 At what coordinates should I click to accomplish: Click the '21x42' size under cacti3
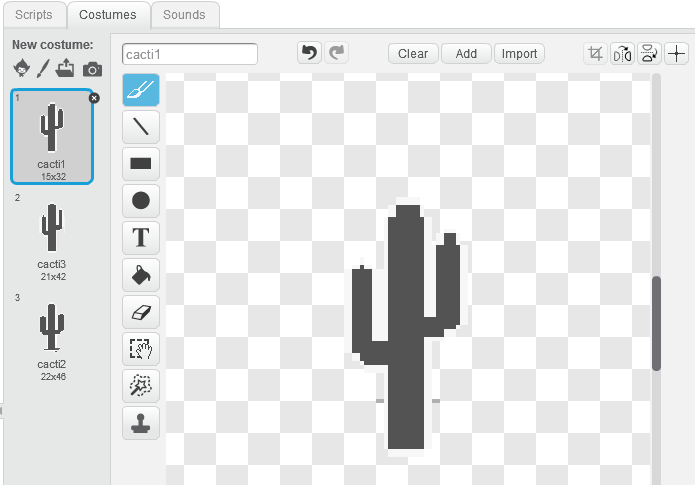(53, 277)
